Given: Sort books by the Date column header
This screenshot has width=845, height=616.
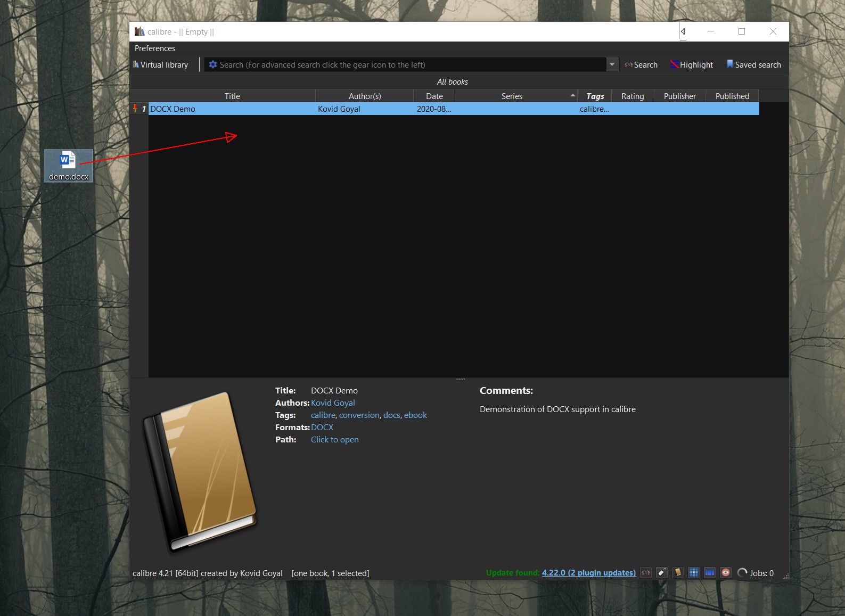Looking at the screenshot, I should pyautogui.click(x=434, y=96).
